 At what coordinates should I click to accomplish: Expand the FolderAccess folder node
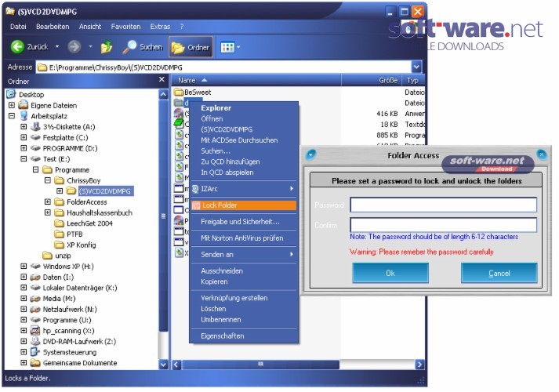[x=47, y=201]
